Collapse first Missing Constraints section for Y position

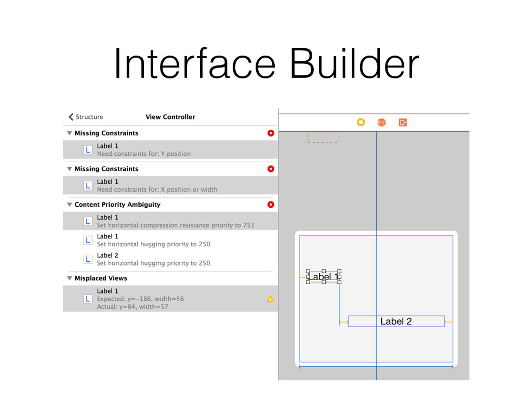[70, 133]
